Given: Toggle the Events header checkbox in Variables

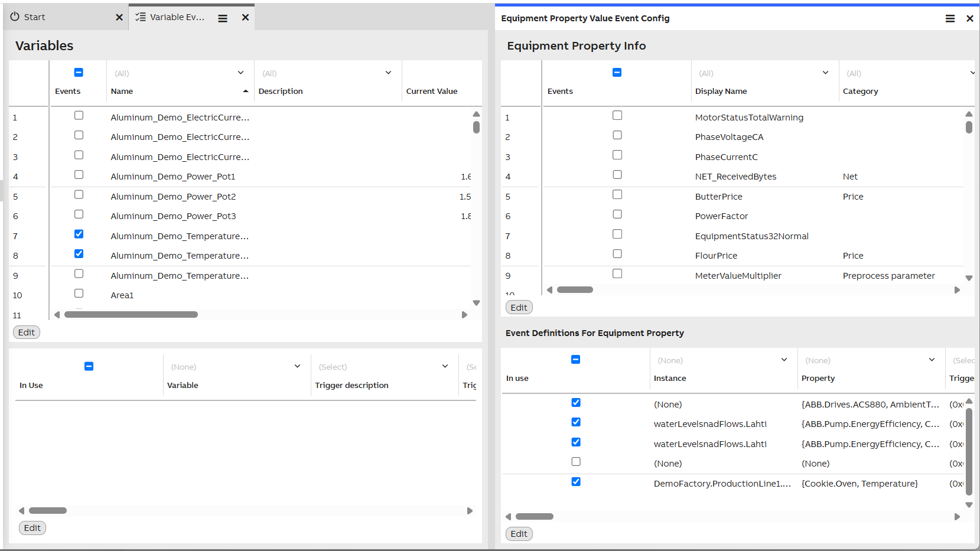Looking at the screenshot, I should coord(79,73).
